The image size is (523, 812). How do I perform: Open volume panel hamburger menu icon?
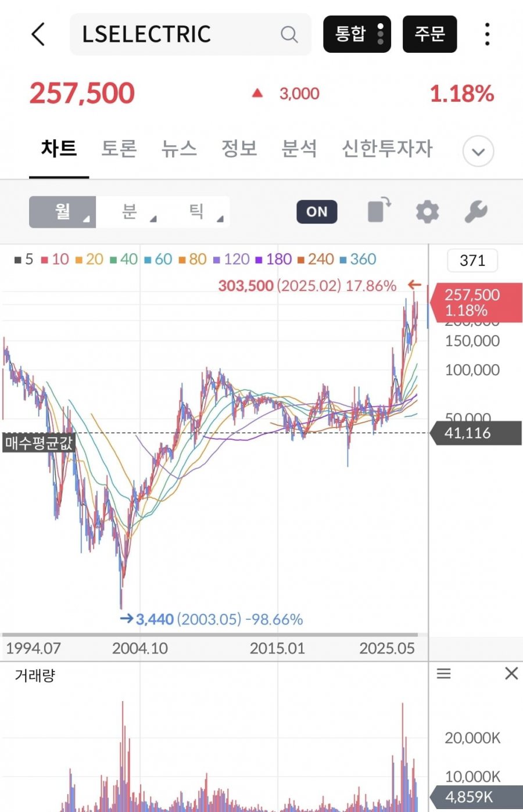click(444, 674)
